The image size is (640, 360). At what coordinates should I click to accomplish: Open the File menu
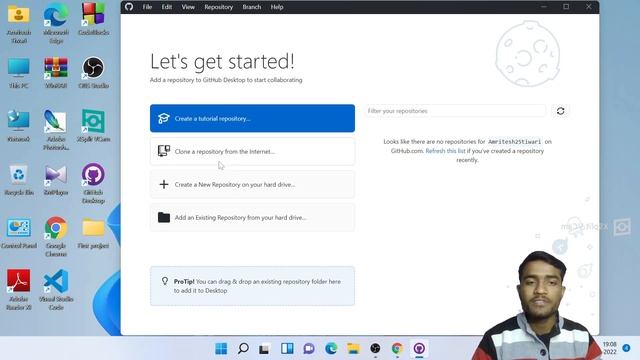(x=147, y=7)
